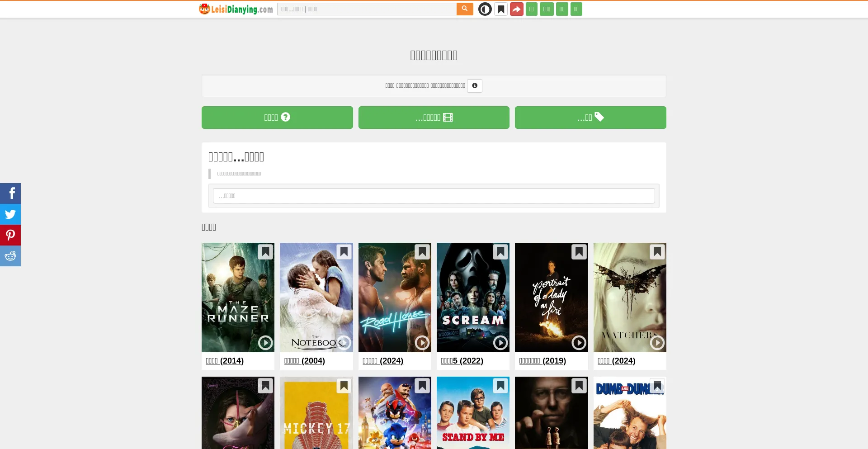Focus the large text field in the white panel

[x=434, y=196]
